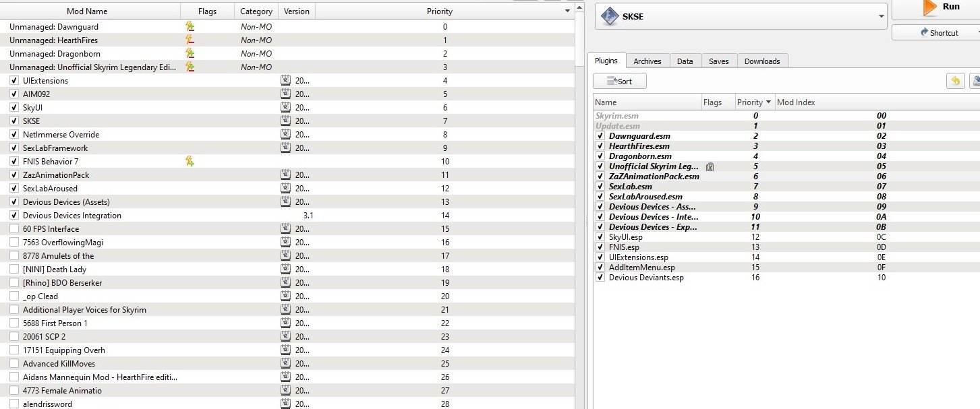Select the Skyrim.esm plugin row
Viewport: 980px width, 409px height.
point(786,116)
